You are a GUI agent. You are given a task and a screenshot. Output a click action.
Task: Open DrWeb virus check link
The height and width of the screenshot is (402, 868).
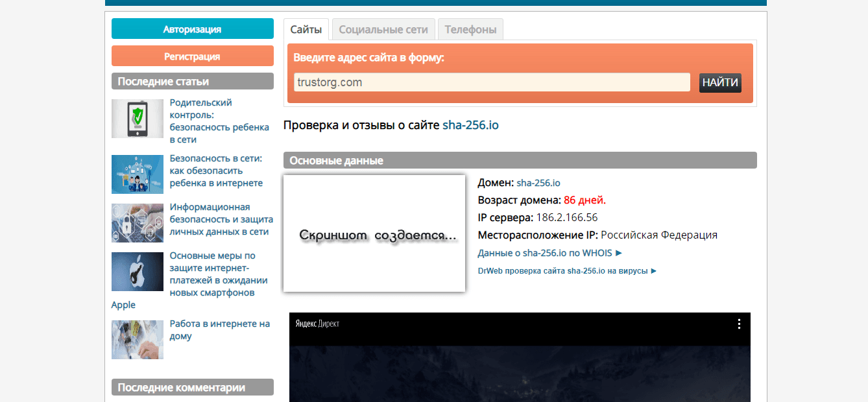coord(567,271)
